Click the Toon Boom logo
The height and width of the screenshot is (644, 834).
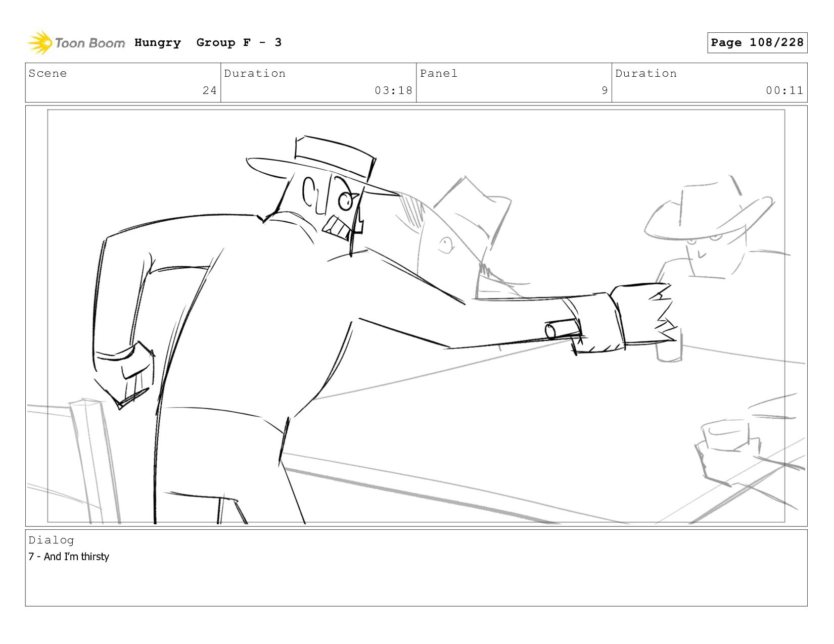pos(76,43)
